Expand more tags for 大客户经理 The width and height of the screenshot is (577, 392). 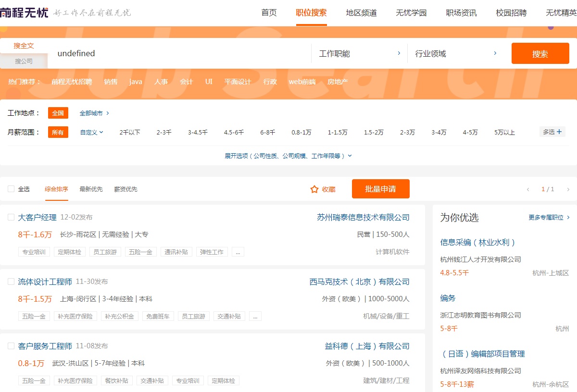point(238,252)
